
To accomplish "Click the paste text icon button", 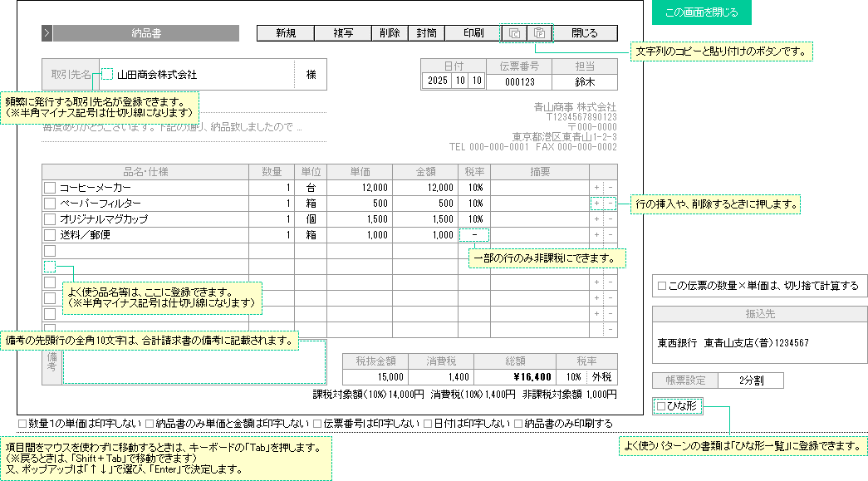I will [539, 33].
